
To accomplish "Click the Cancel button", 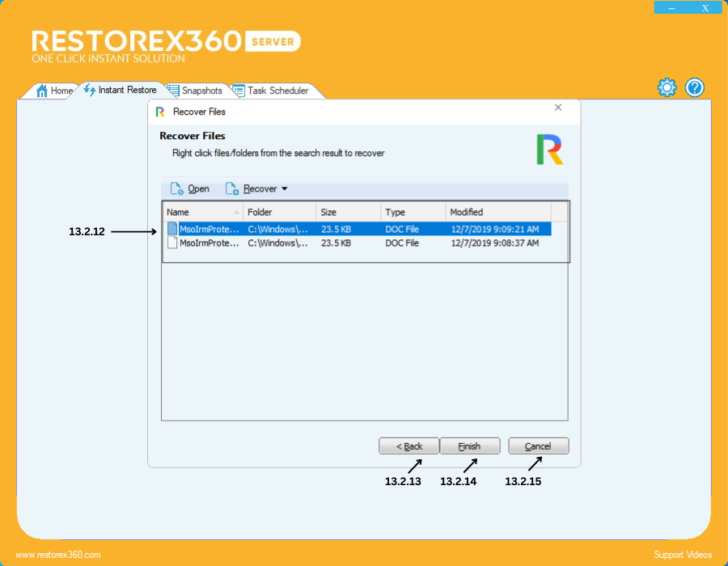I will [x=539, y=446].
